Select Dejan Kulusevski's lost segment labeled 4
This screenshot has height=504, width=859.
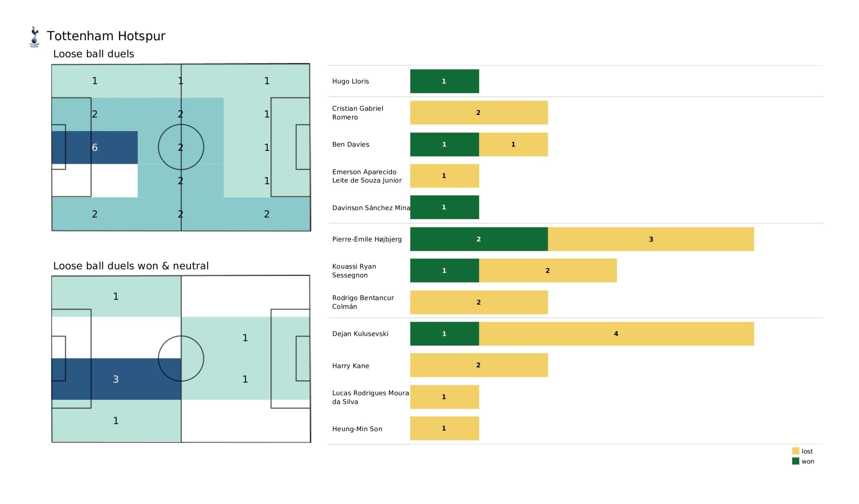tap(616, 334)
